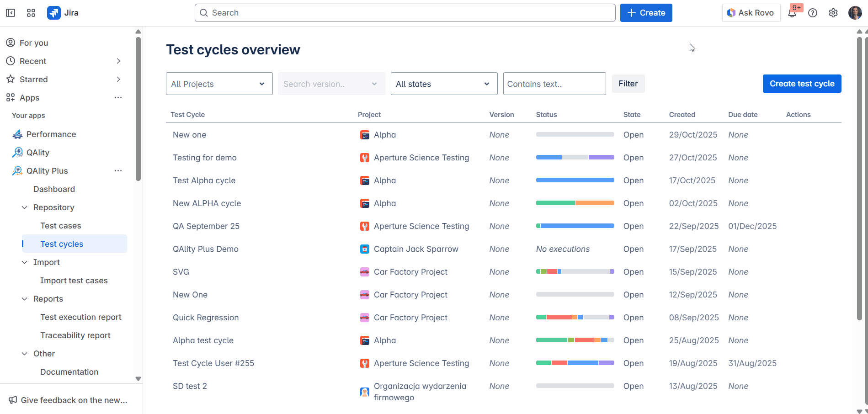868x414 pixels.
Task: Open the Performance app
Action: [x=51, y=134]
